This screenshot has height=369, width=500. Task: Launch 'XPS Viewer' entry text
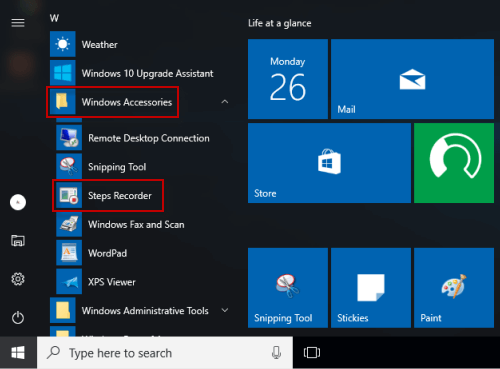[112, 282]
